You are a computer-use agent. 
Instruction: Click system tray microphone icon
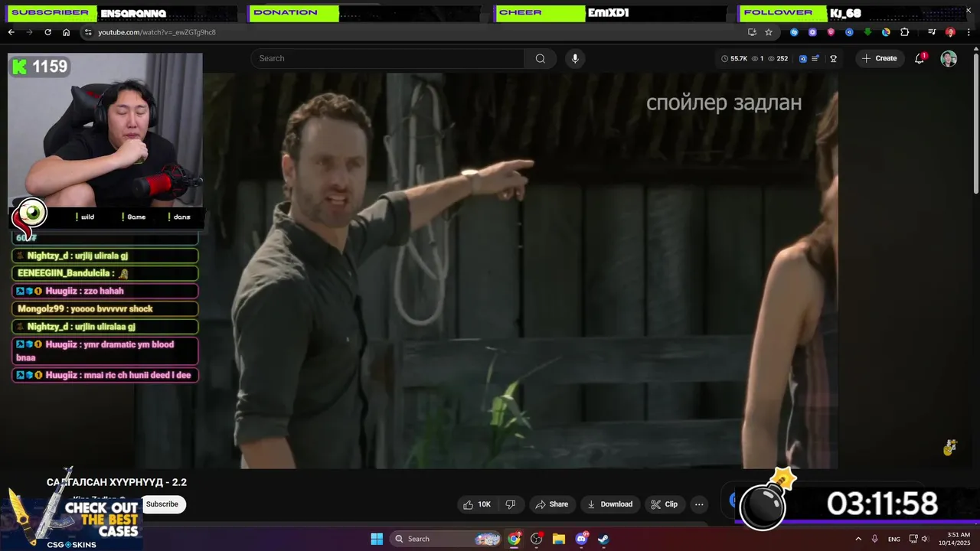tap(875, 539)
